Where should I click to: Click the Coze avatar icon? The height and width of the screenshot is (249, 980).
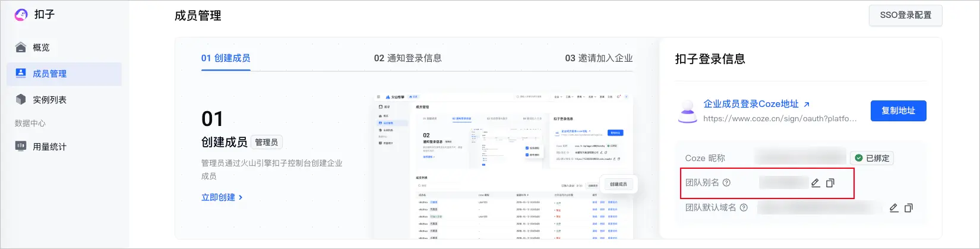pos(688,111)
